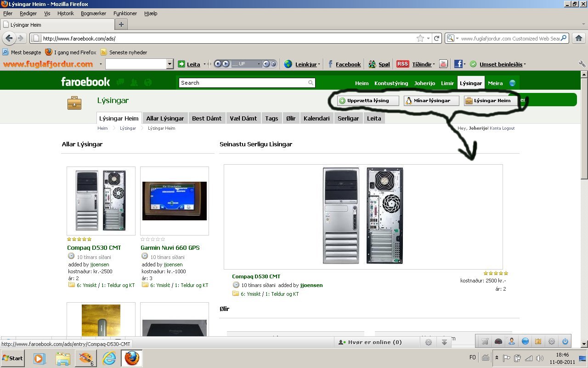This screenshot has height=368, width=588.
Task: Open the Funktioner menu
Action: [x=125, y=13]
